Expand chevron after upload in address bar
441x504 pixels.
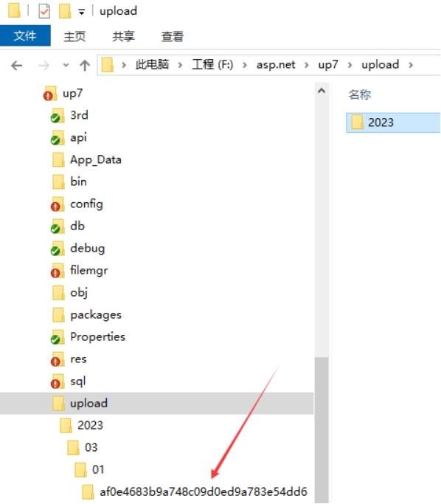tap(411, 65)
